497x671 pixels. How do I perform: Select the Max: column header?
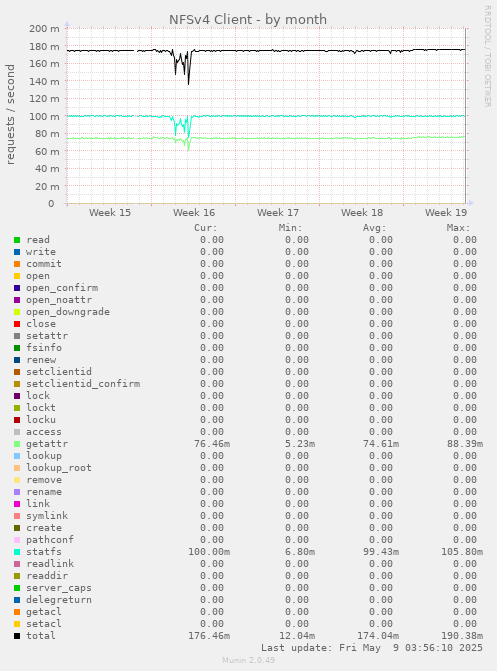tap(458, 228)
